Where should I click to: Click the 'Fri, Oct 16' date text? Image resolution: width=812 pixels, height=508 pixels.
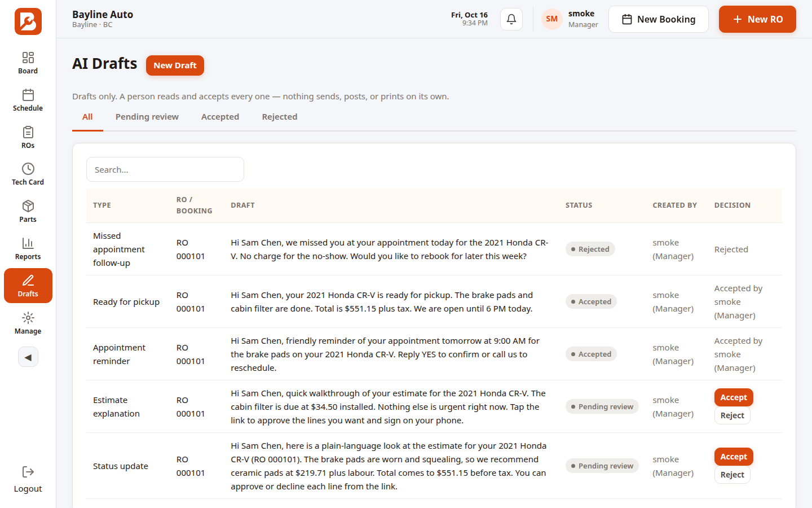pyautogui.click(x=469, y=15)
